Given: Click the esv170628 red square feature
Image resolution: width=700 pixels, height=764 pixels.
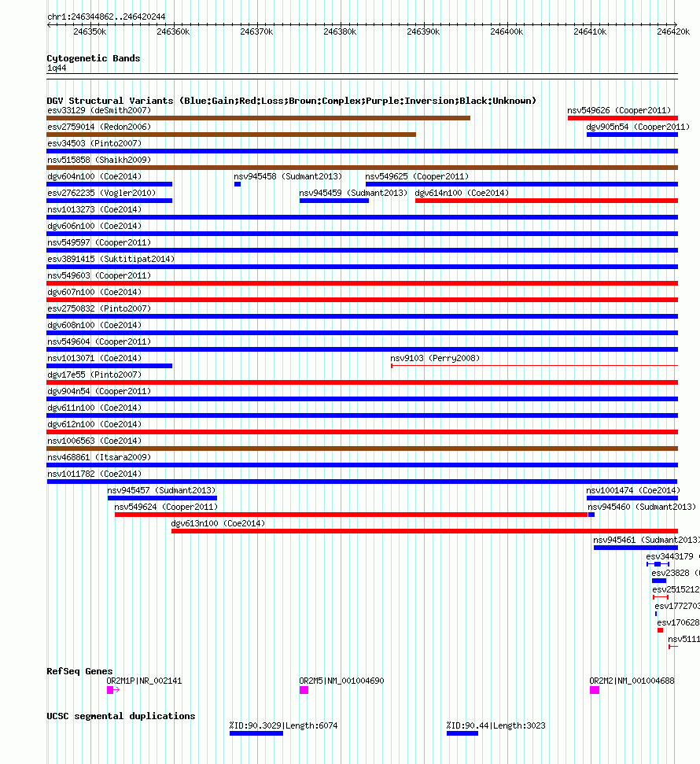Looking at the screenshot, I should 660,630.
